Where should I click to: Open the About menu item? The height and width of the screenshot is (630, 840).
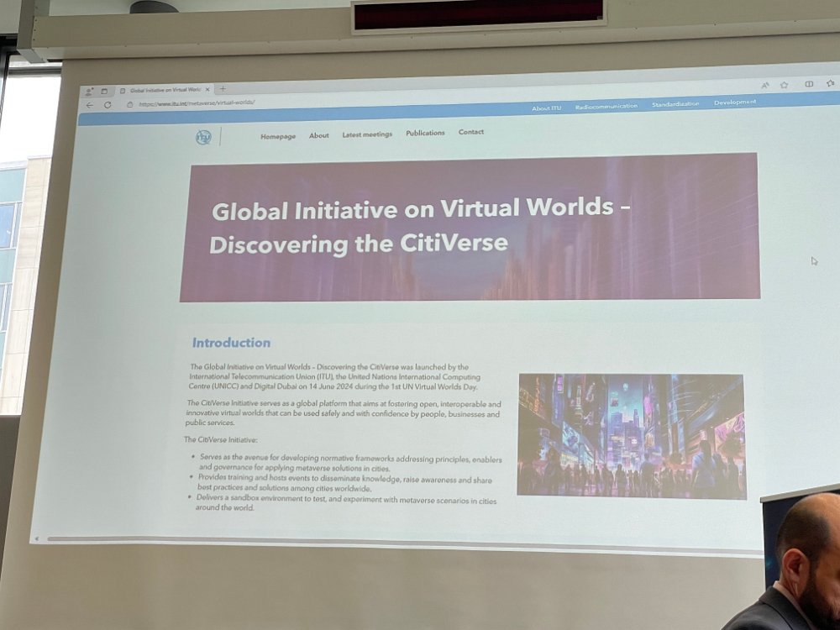(x=319, y=135)
